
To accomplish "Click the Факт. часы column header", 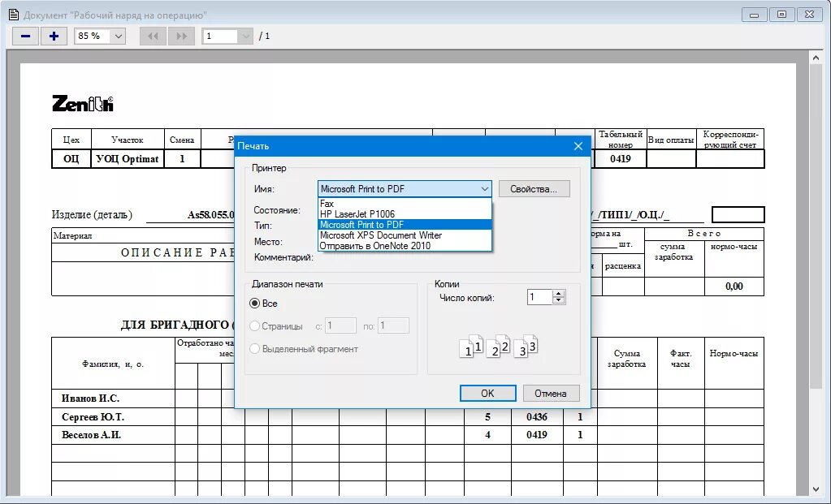I will pyautogui.click(x=681, y=359).
